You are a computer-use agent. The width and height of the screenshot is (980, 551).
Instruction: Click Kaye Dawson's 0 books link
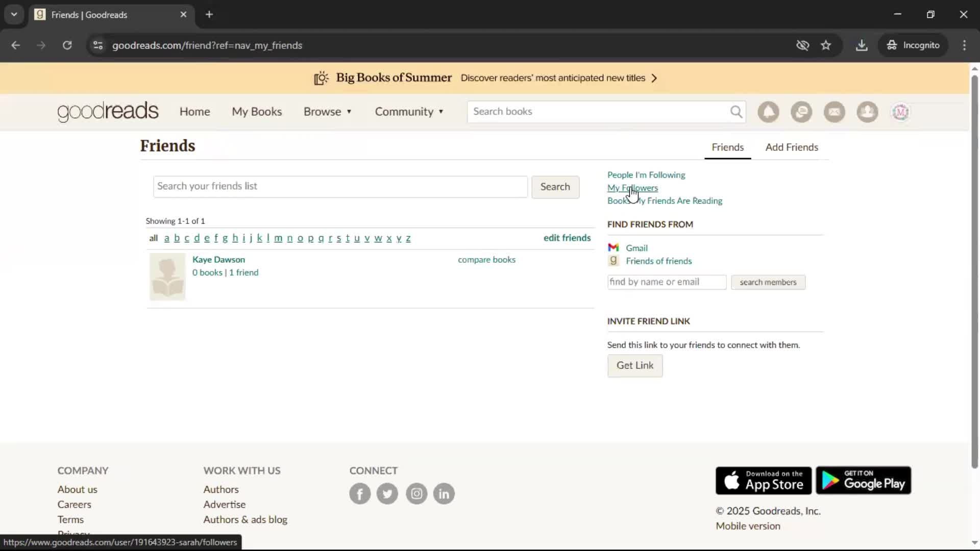pos(207,272)
